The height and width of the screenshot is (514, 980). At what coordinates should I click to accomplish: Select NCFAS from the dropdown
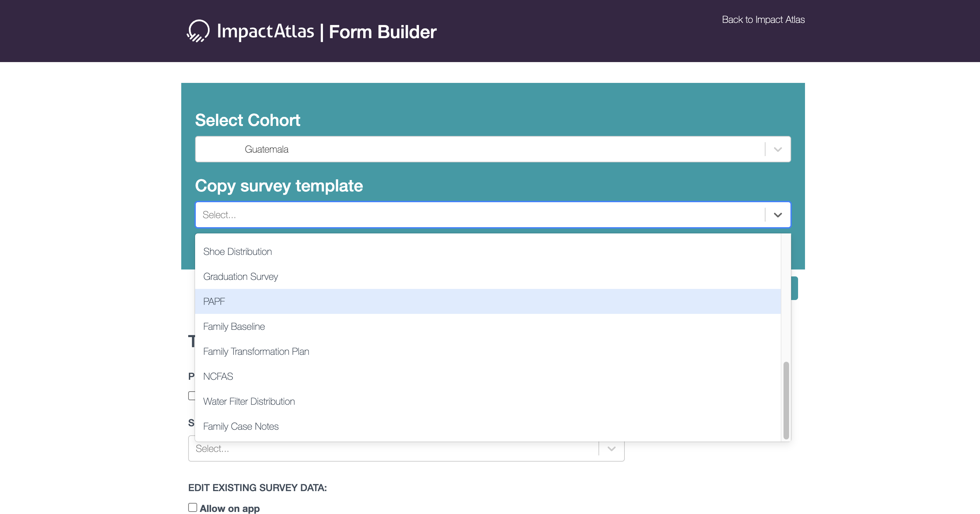coord(218,376)
